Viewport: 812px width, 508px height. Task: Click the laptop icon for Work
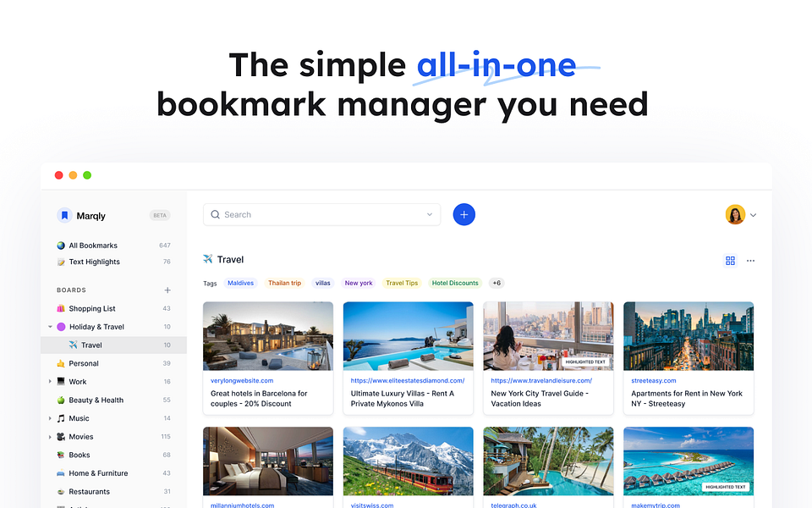click(61, 382)
